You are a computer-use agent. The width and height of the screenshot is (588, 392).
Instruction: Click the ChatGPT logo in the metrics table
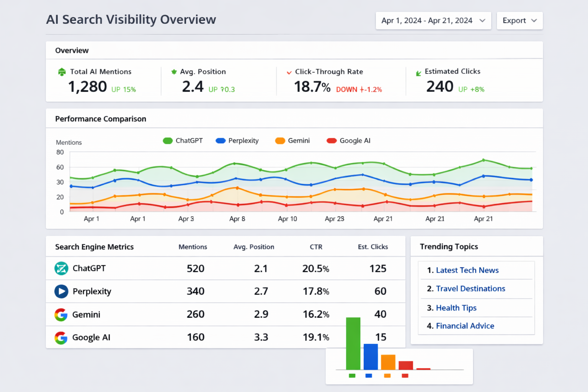click(61, 268)
